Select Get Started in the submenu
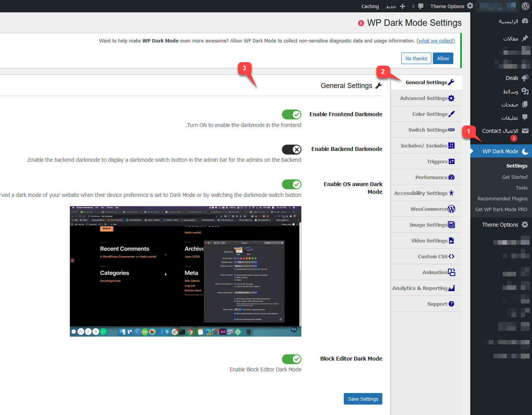Image resolution: width=532 pixels, height=415 pixels. coord(514,177)
